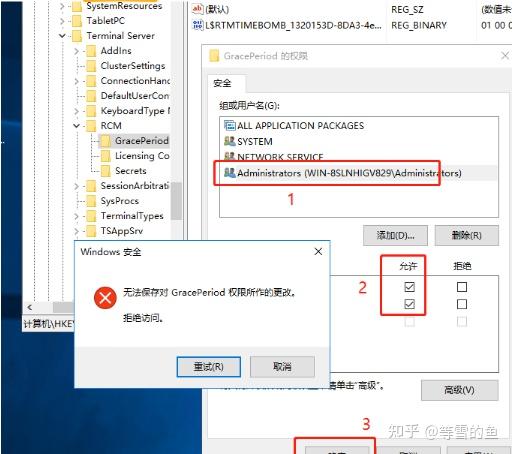Click the Licensing Core folder icon
The width and height of the screenshot is (512, 454).
pos(105,156)
